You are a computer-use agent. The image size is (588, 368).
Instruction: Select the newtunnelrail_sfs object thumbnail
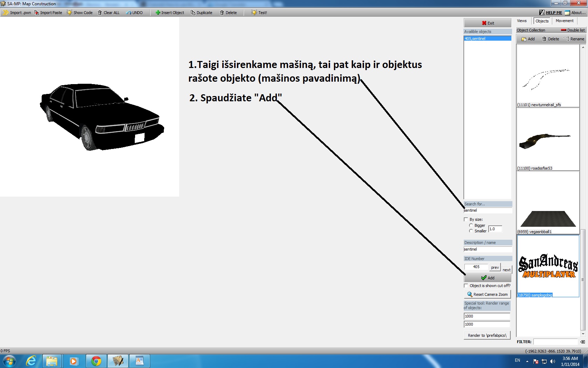click(548, 76)
